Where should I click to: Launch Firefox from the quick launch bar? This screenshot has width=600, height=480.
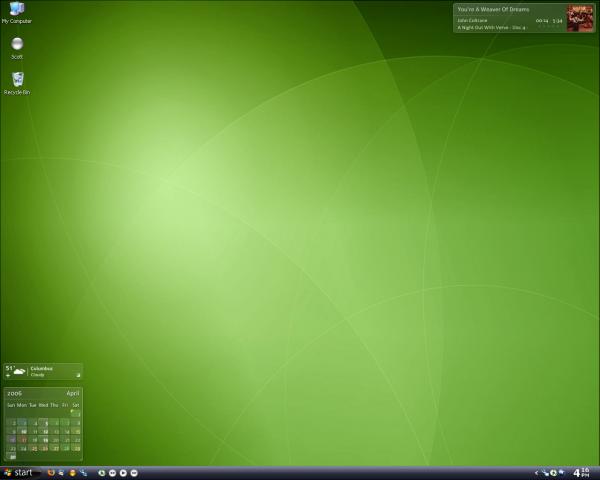51,472
